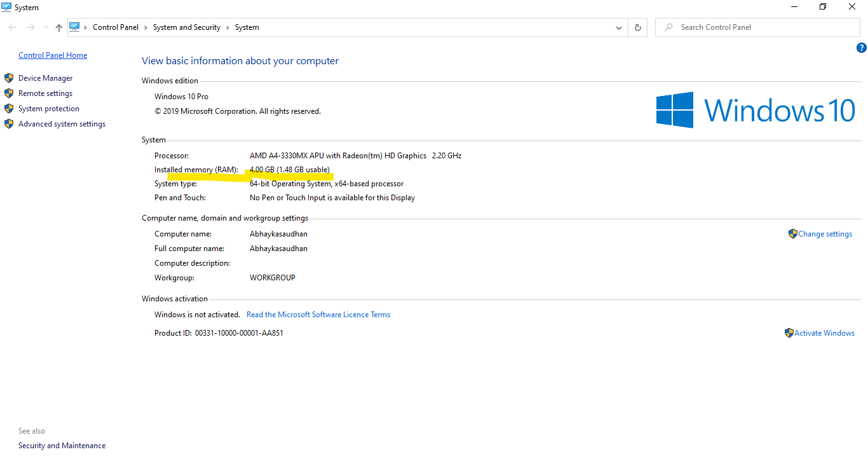The width and height of the screenshot is (868, 459).
Task: Click the shield icon beside Device Manager
Action: point(9,78)
